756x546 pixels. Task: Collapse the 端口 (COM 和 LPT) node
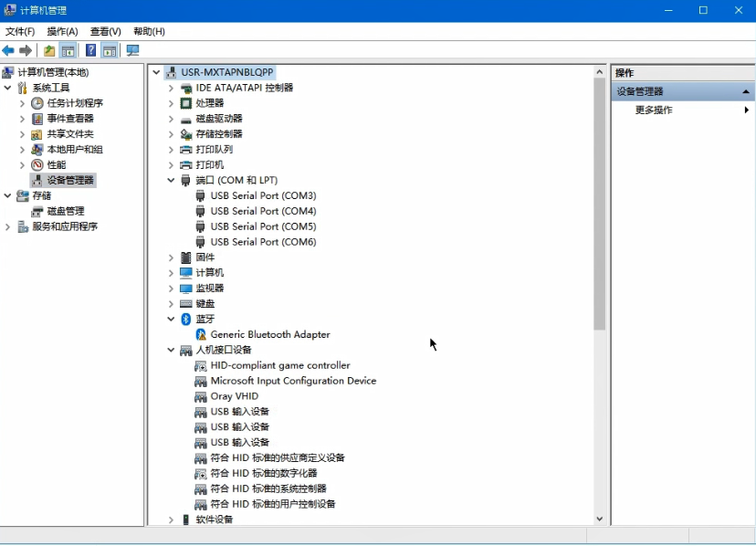(171, 180)
